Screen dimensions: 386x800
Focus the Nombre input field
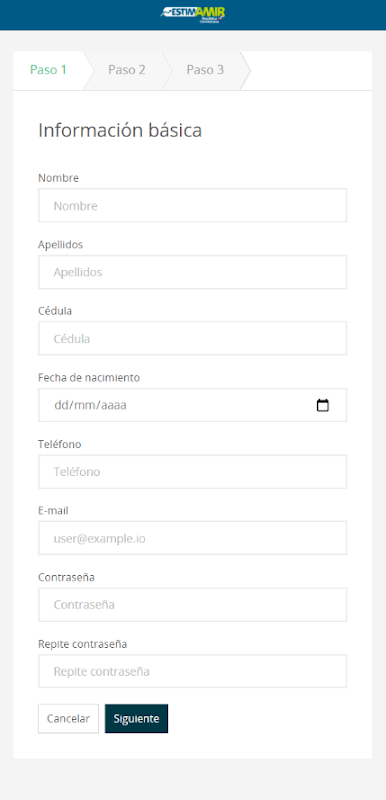[x=193, y=206]
